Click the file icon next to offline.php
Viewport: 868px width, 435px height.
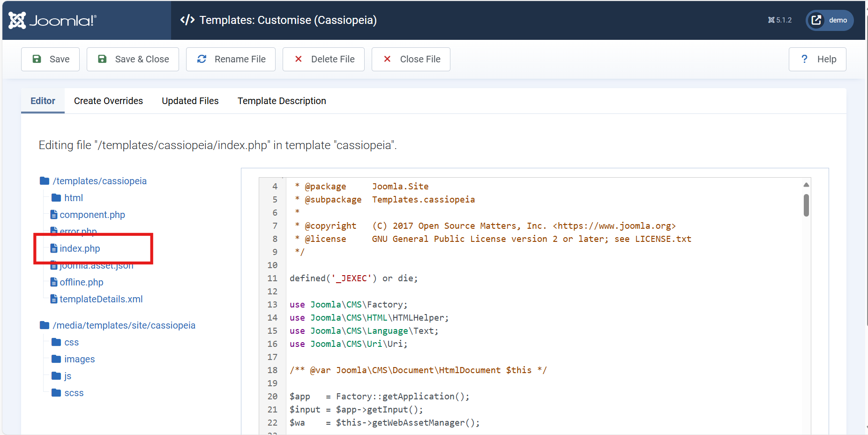point(54,282)
